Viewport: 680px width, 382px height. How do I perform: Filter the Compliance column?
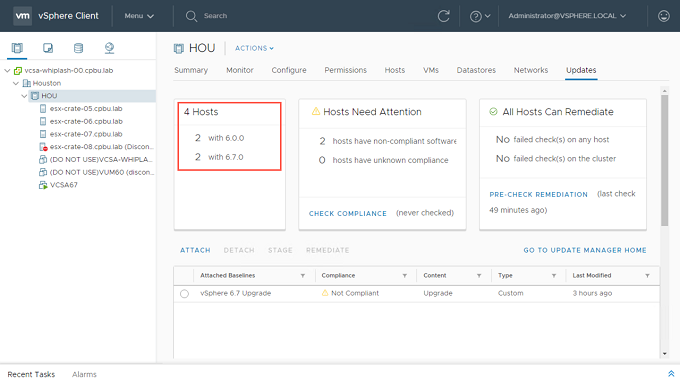[x=405, y=276]
